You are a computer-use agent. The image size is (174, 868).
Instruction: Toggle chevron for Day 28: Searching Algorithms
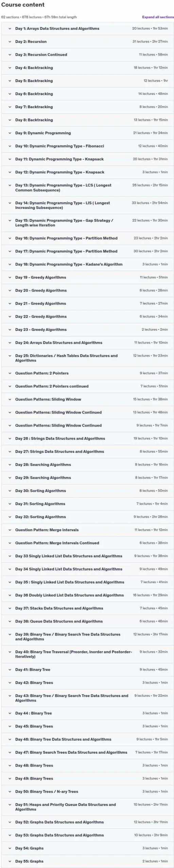pyautogui.click(x=10, y=465)
